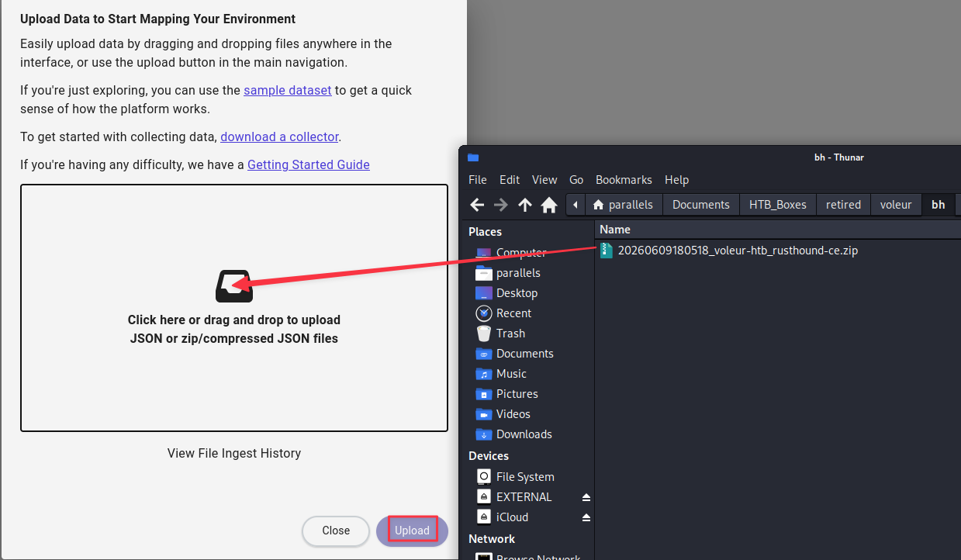961x560 pixels.
Task: Click the Computer icon in Places
Action: [483, 253]
